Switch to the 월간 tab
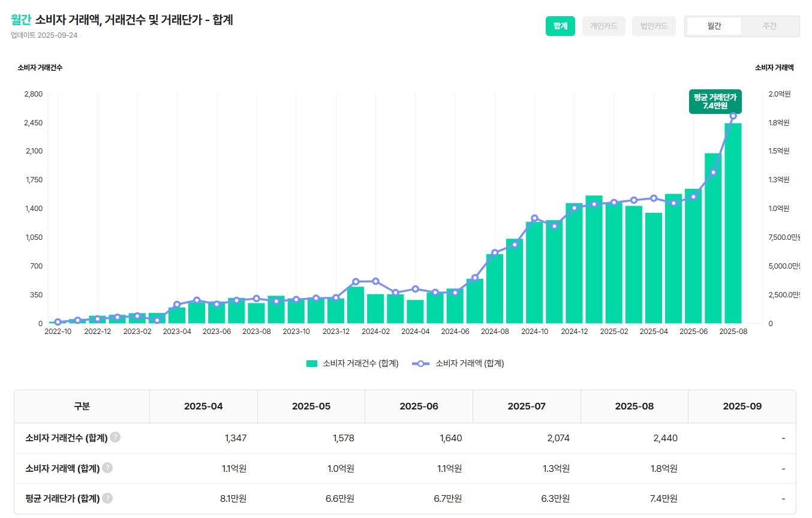This screenshot has width=812, height=518. tap(714, 26)
